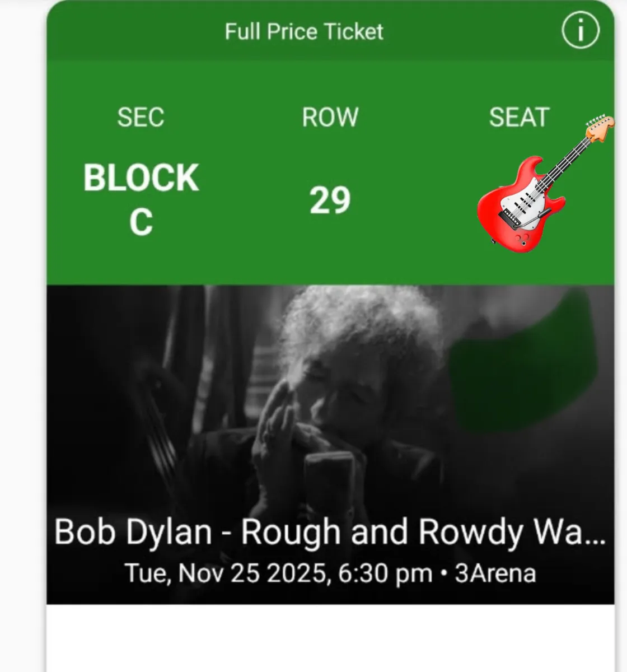Select the SEAT column label
Image resolution: width=627 pixels, height=672 pixels.
coord(518,118)
